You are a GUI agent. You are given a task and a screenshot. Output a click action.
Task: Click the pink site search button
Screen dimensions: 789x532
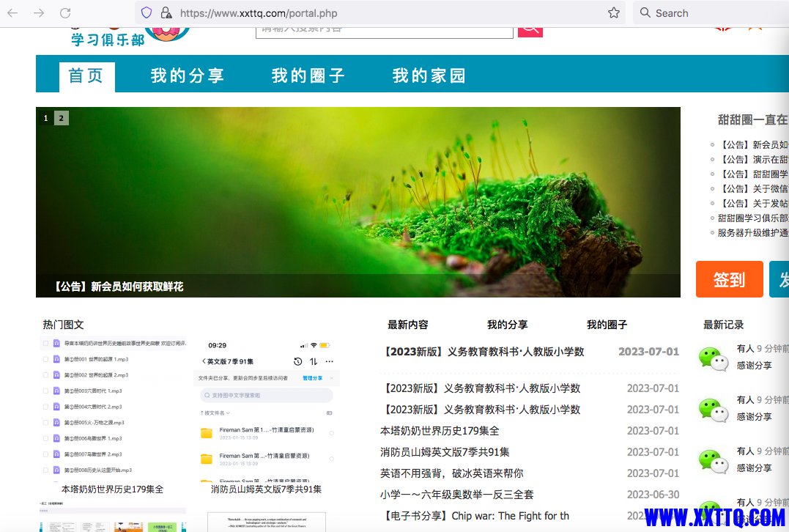[x=530, y=32]
